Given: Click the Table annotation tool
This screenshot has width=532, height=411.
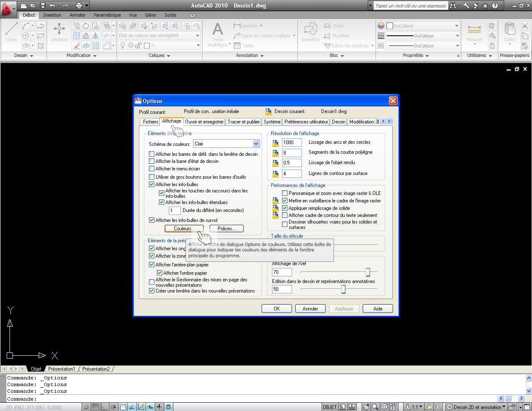Looking at the screenshot, I should point(244,46).
